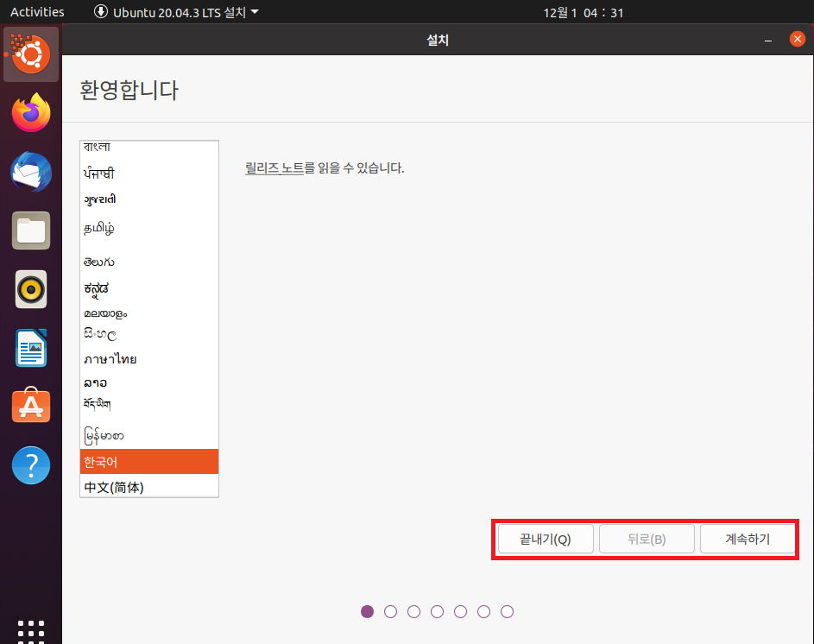Select తెలుగు language entry

149,262
